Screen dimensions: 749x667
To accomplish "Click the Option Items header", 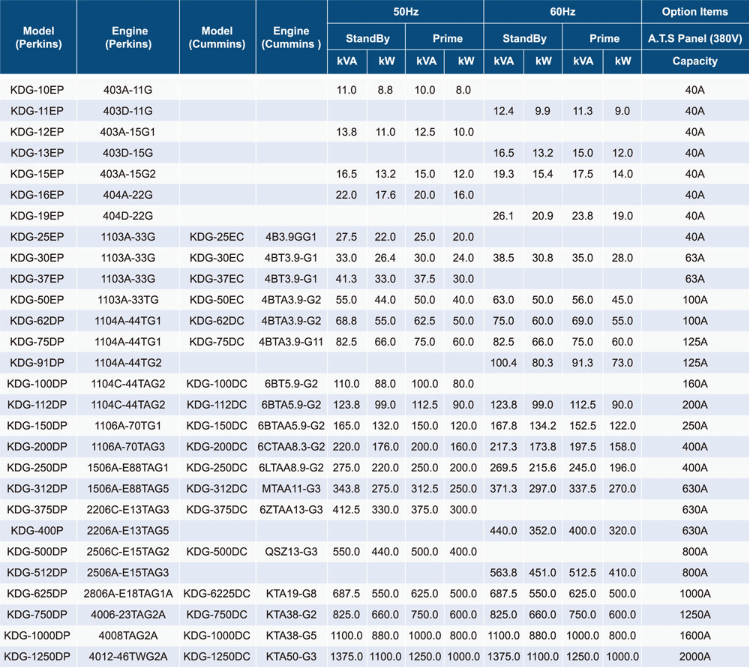I will [695, 11].
